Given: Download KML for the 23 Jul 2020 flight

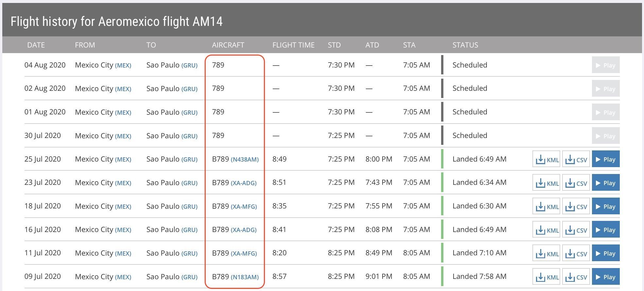Looking at the screenshot, I should [546, 183].
